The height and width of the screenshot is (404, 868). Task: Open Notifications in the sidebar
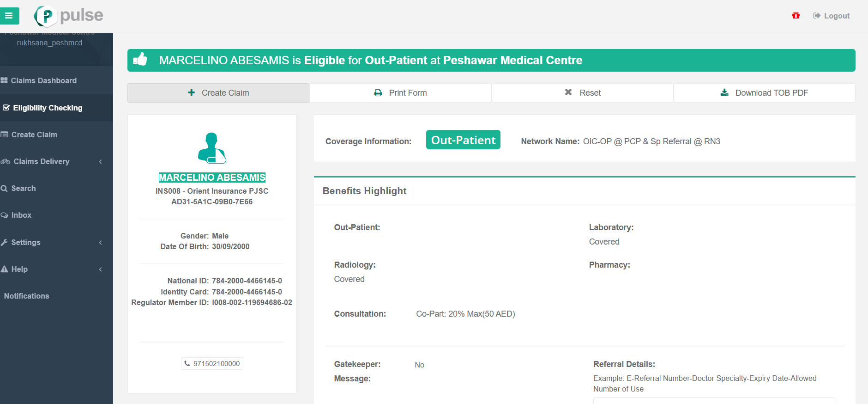coord(26,296)
